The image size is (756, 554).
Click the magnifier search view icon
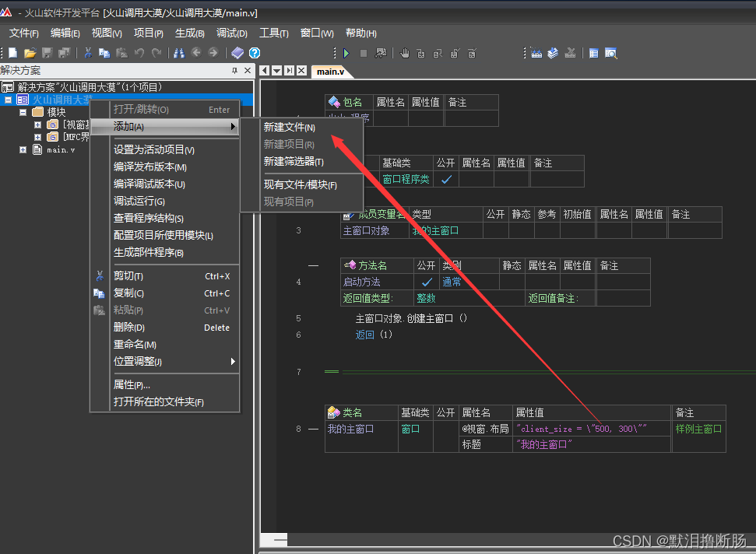tap(611, 53)
